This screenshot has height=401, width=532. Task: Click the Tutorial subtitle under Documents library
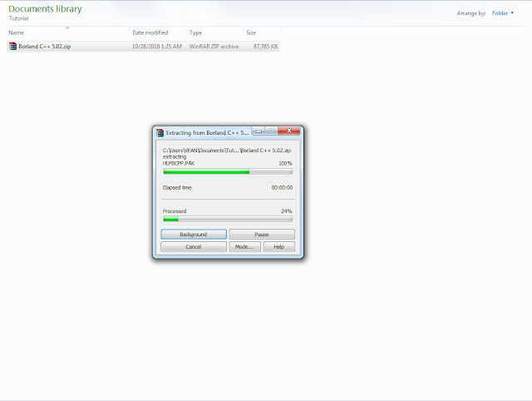point(18,18)
